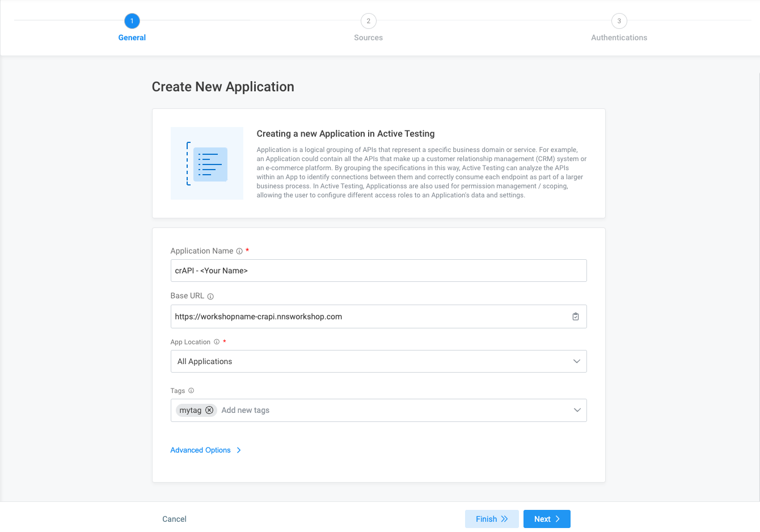Click the Next button
760x532 pixels.
point(547,519)
